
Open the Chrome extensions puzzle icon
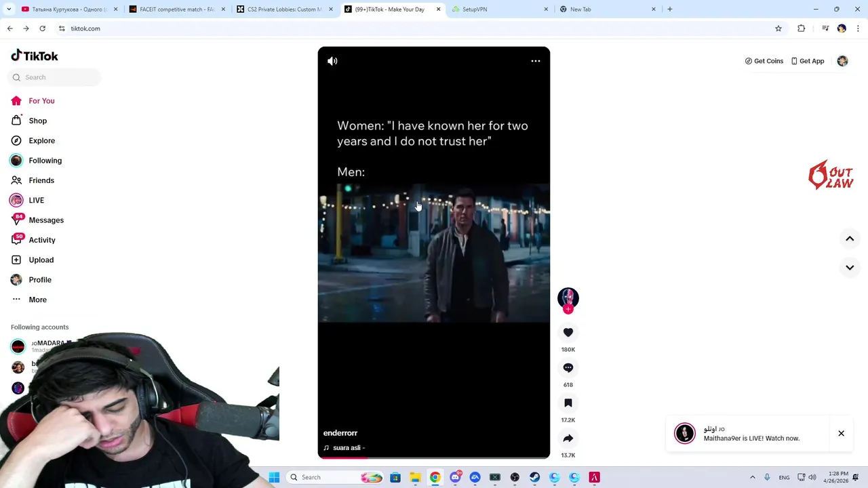pyautogui.click(x=802, y=28)
